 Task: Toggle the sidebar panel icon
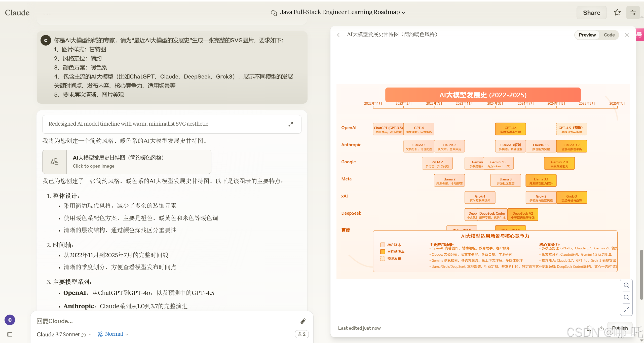[10, 334]
